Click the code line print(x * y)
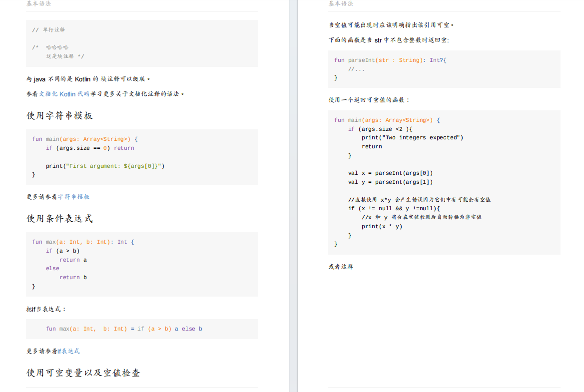 coord(382,226)
